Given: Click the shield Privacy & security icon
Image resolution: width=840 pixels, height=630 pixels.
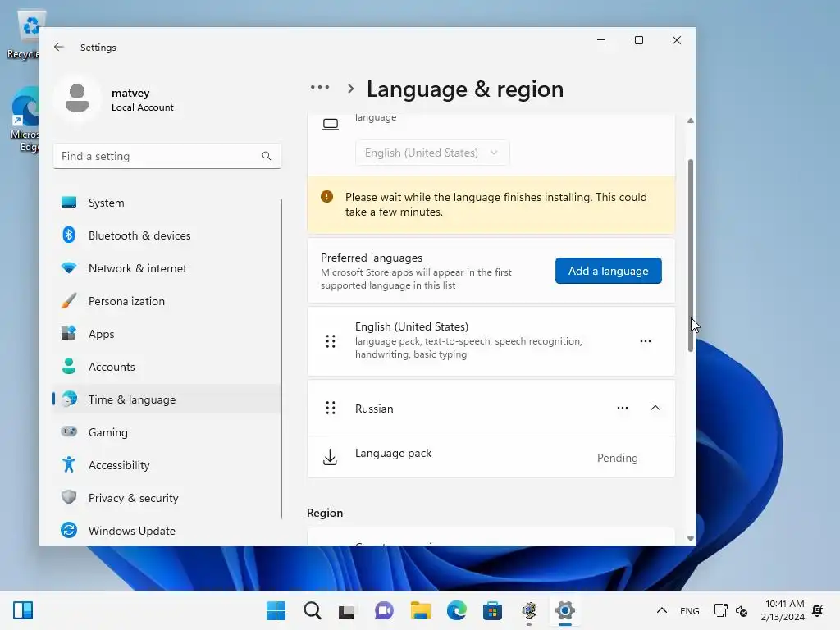Looking at the screenshot, I should [69, 497].
